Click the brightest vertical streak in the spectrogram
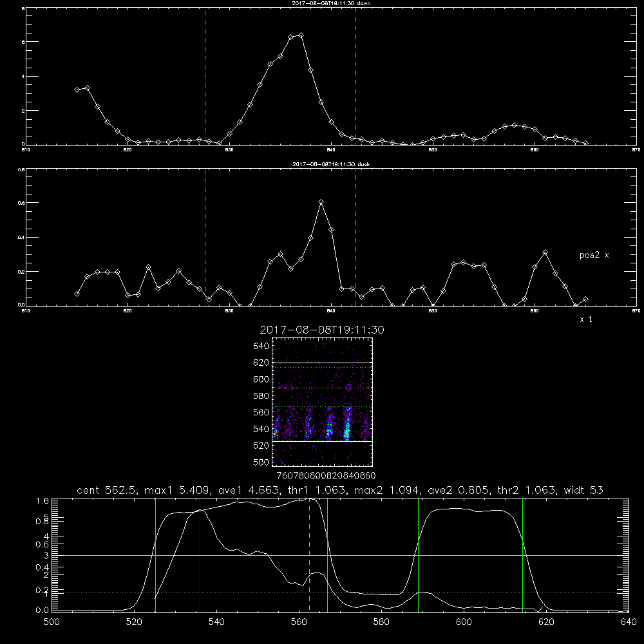Image resolution: width=644 pixels, height=644 pixels. (348, 425)
